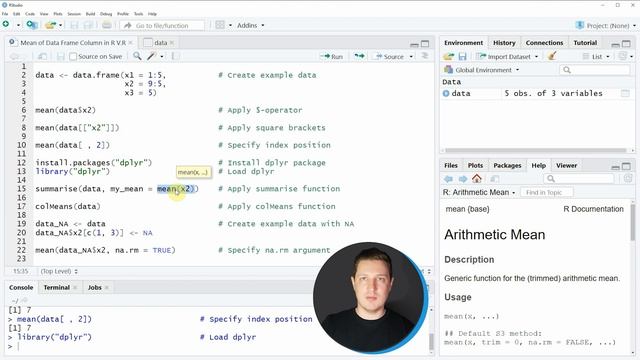Click the Load workspace folder icon
Screen dimensions: 640x360
click(x=449, y=56)
